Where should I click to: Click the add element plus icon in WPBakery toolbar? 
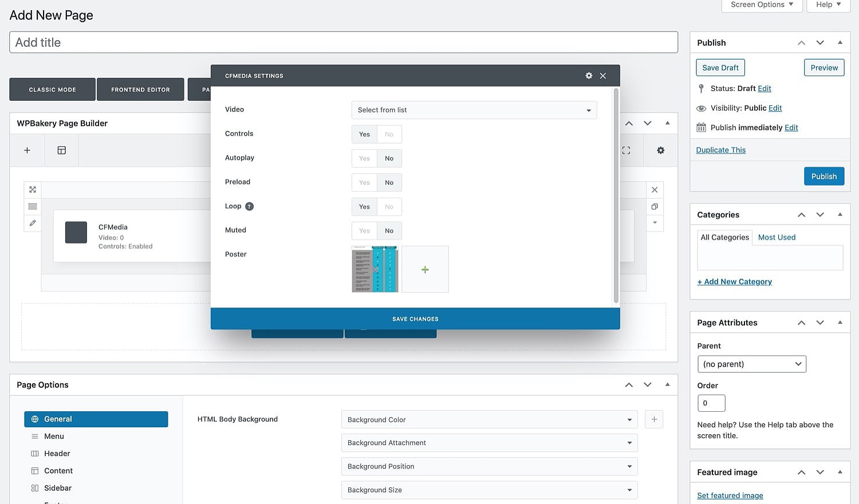point(27,150)
